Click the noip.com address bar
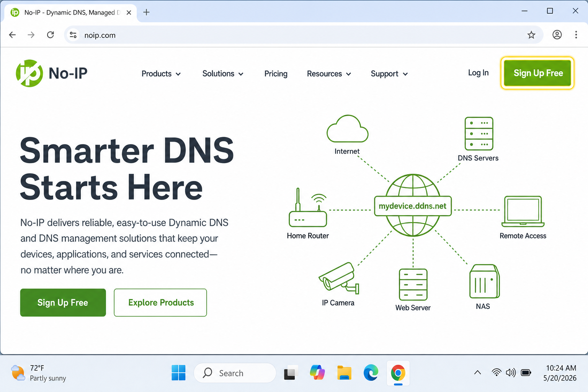 [x=304, y=35]
